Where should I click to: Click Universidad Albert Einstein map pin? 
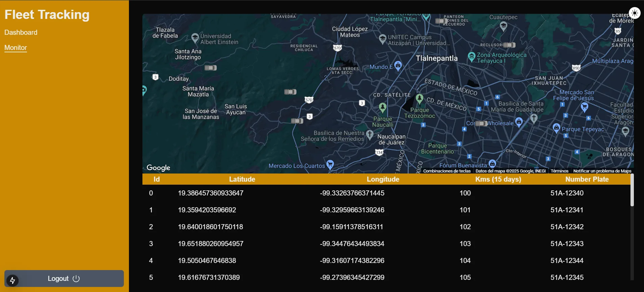[x=195, y=38]
